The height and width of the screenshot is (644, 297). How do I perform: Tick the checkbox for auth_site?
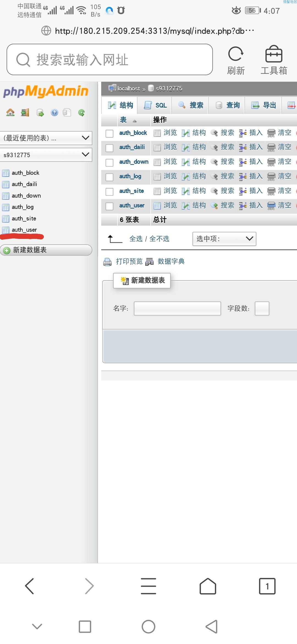point(109,192)
